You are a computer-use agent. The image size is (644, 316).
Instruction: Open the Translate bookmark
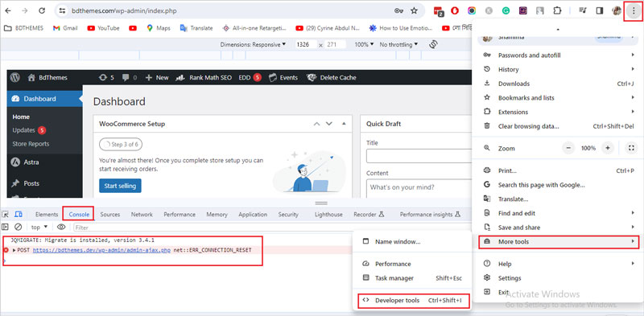(196, 28)
